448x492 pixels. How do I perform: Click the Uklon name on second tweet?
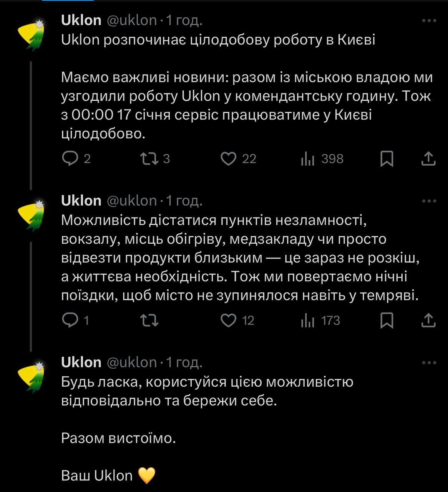coord(81,201)
